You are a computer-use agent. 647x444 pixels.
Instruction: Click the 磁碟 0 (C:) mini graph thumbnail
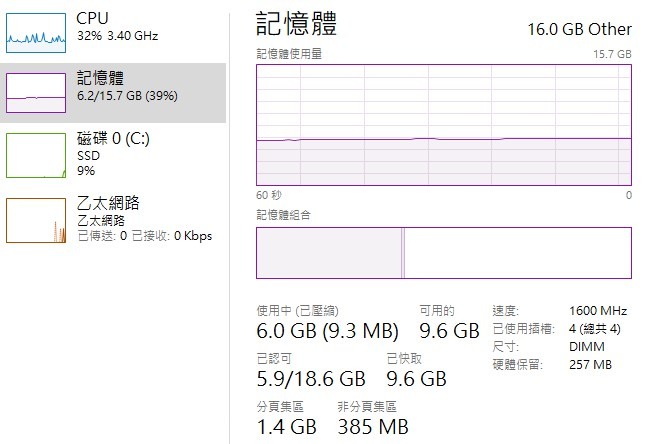pyautogui.click(x=37, y=153)
